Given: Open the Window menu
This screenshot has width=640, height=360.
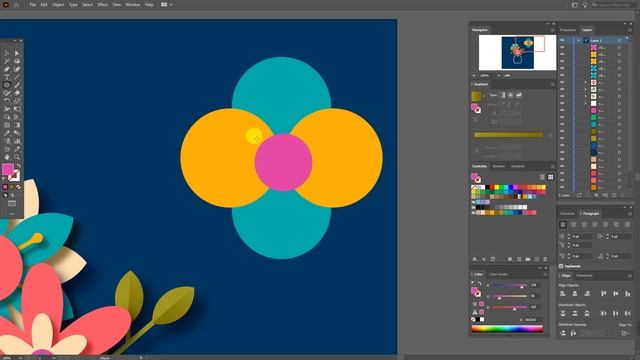Looking at the screenshot, I should tap(133, 4).
